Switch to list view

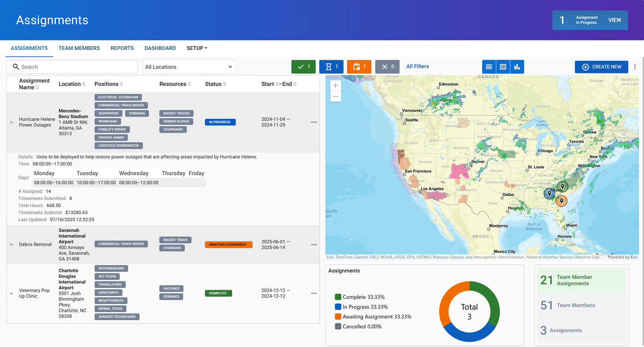tap(489, 66)
